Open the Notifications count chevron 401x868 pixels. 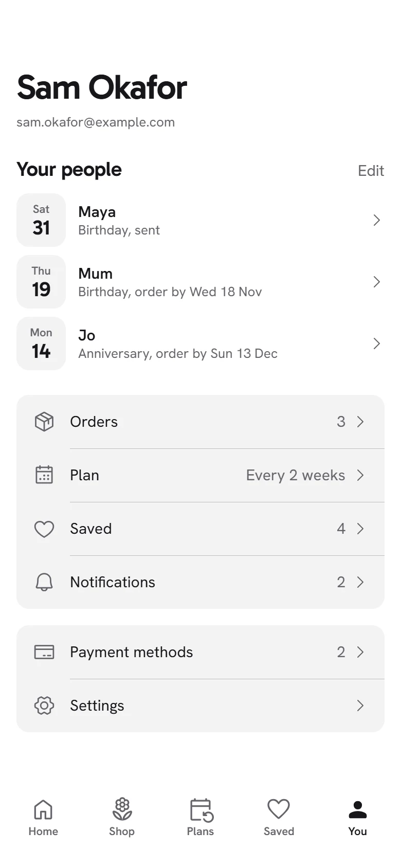point(360,582)
